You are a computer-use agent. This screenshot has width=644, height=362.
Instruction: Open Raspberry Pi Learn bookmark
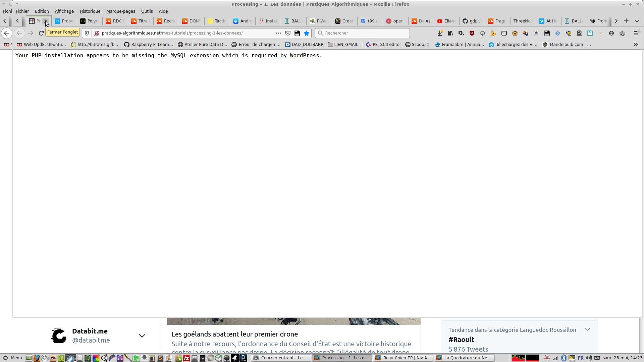click(149, 45)
